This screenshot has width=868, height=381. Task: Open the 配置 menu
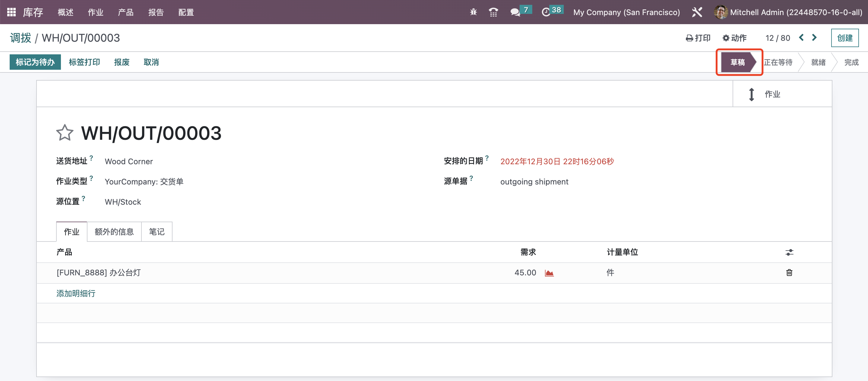pyautogui.click(x=186, y=12)
